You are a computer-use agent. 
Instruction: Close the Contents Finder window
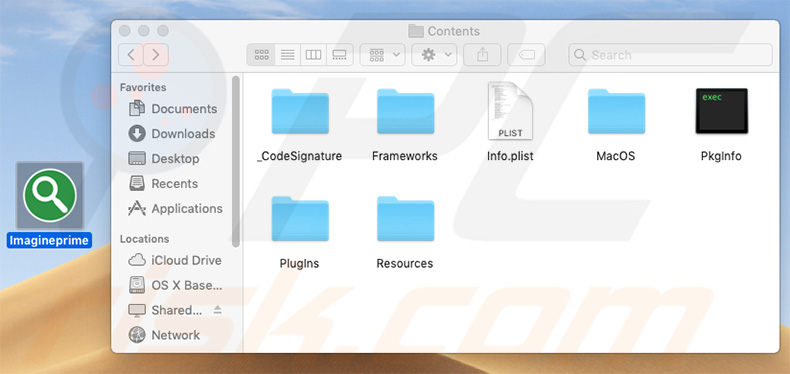coord(124,31)
